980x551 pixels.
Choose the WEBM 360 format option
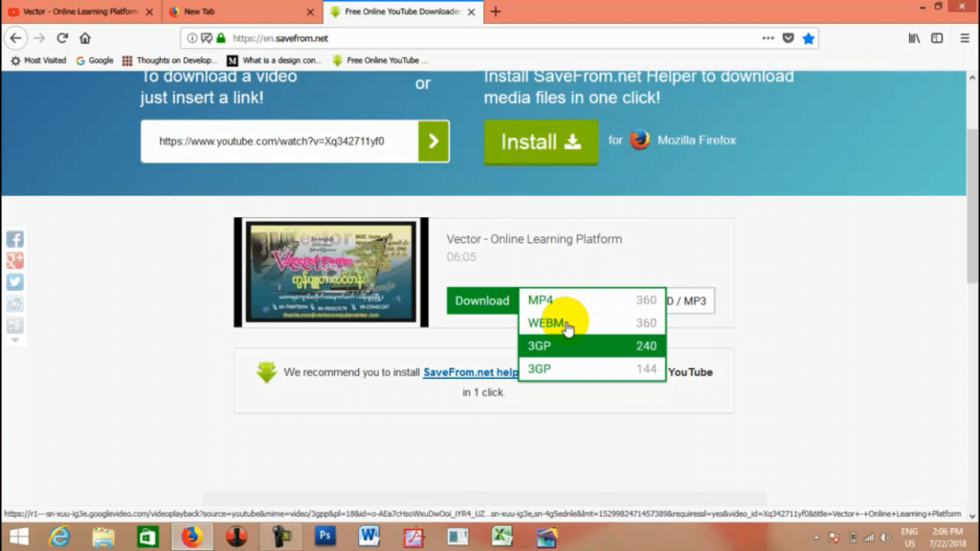tap(591, 323)
